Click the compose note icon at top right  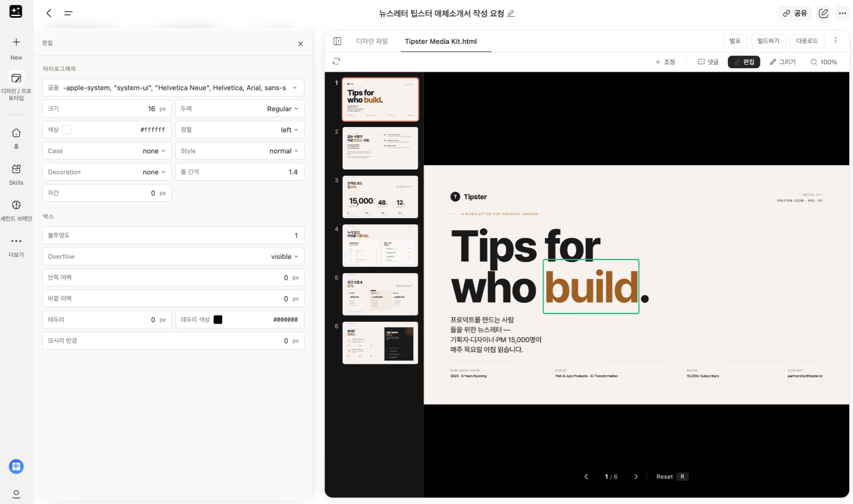823,13
